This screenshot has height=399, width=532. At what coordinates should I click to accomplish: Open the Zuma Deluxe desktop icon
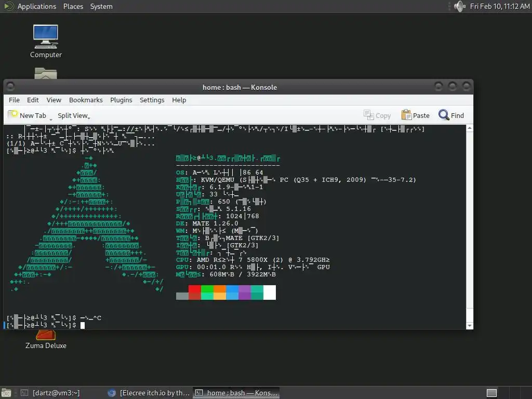46,340
